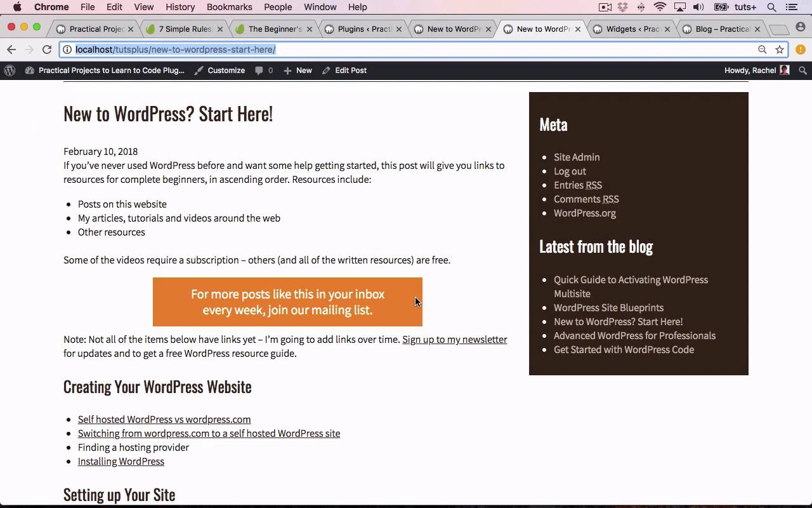
Task: Switch to The Beginner's tab
Action: point(273,29)
